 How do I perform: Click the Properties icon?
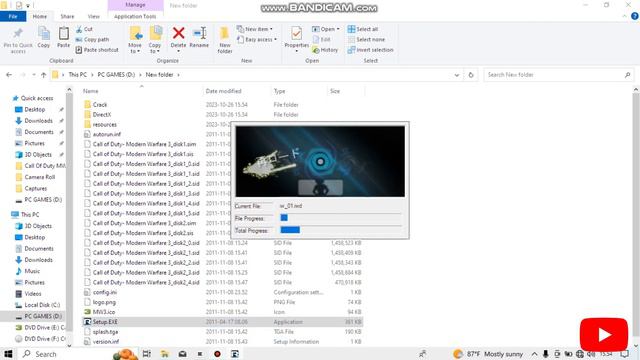pyautogui.click(x=296, y=33)
